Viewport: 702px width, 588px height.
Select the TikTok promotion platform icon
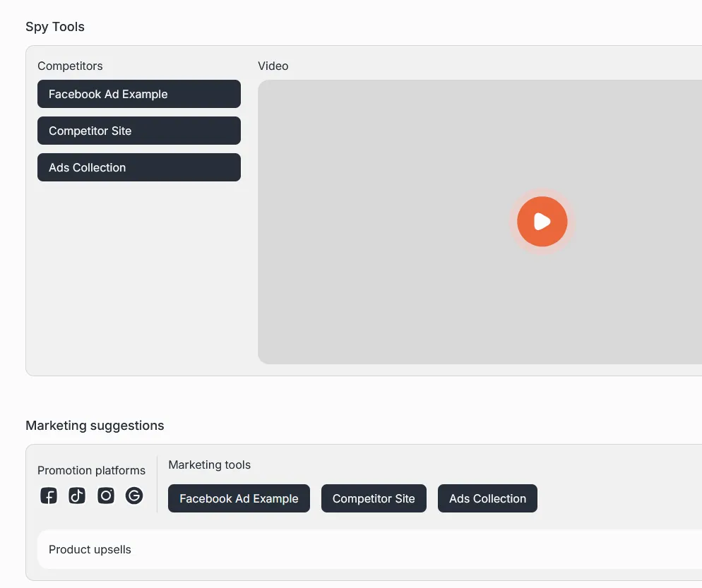pyautogui.click(x=77, y=496)
